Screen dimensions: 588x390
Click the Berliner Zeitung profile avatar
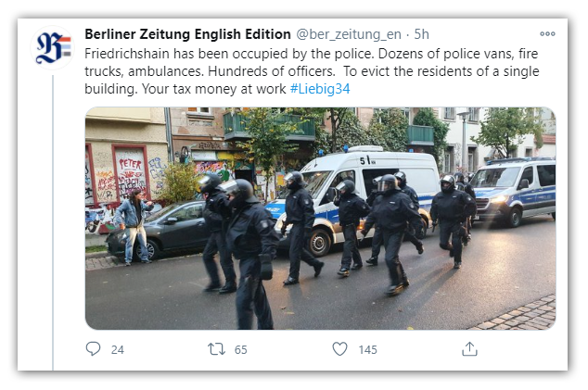(x=53, y=48)
